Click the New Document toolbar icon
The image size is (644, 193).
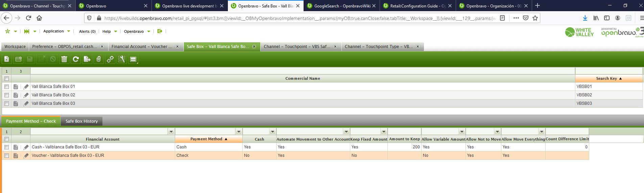click(7, 59)
